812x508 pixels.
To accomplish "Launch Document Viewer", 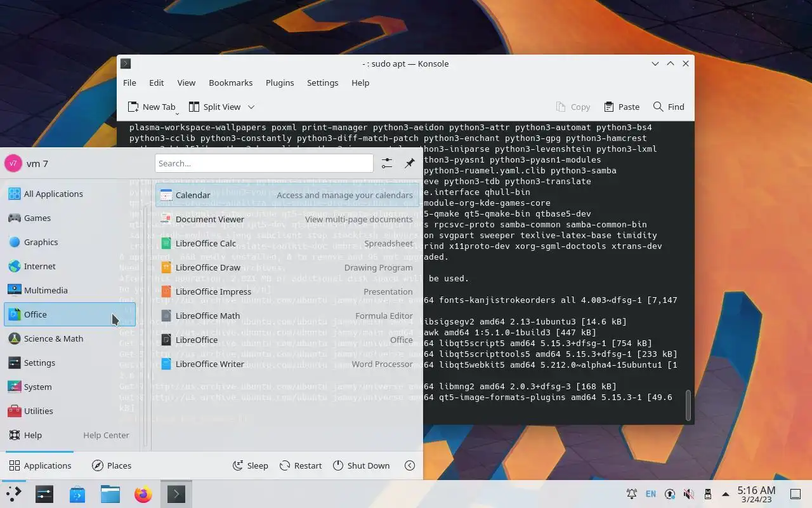I will pyautogui.click(x=287, y=219).
